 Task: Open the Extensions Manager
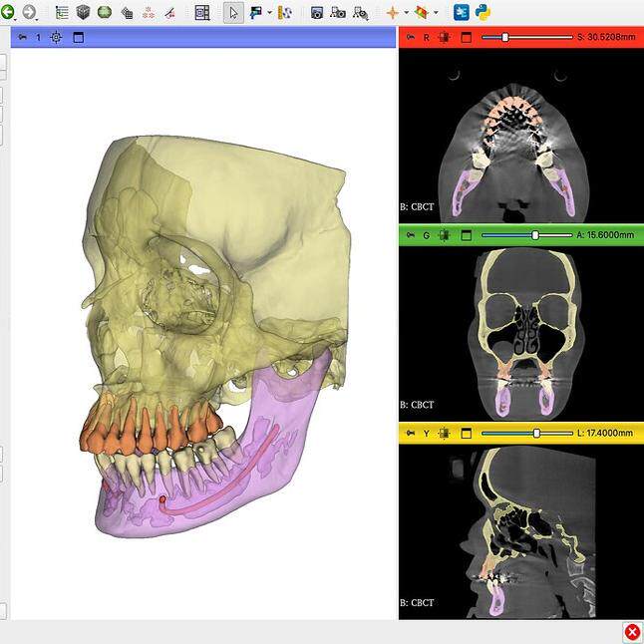tap(462, 12)
